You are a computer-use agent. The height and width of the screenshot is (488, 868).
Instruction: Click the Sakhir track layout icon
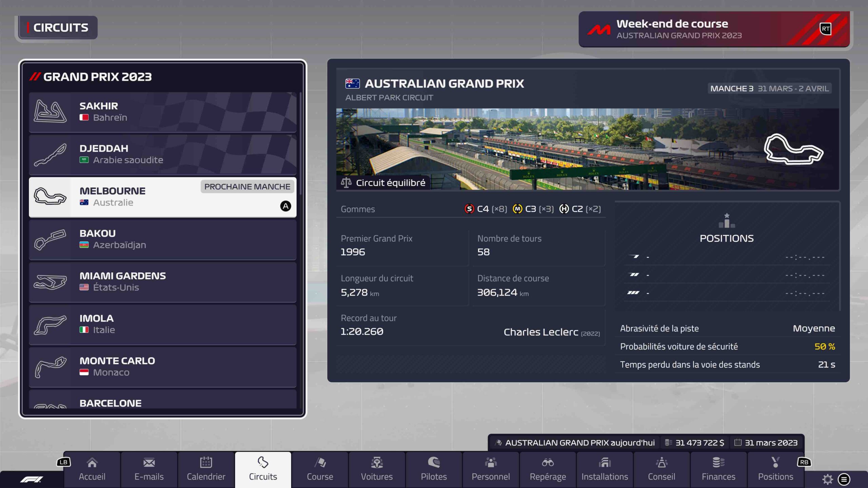tap(50, 111)
